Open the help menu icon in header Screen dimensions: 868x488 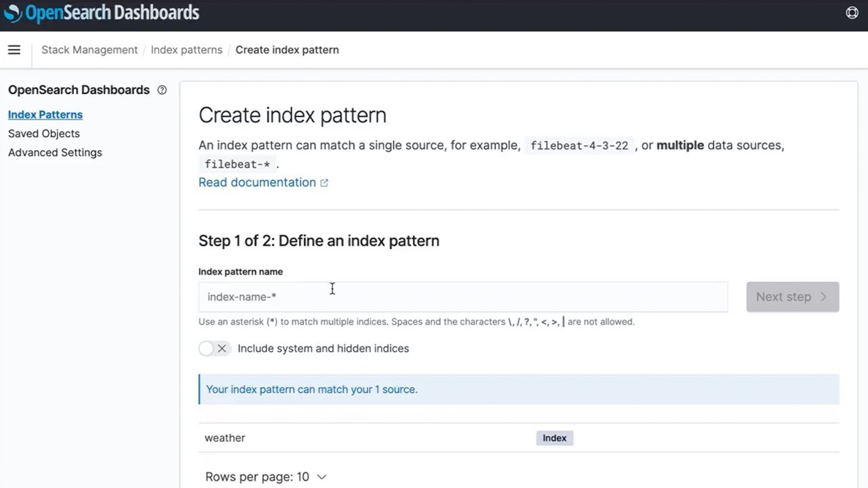tap(852, 12)
